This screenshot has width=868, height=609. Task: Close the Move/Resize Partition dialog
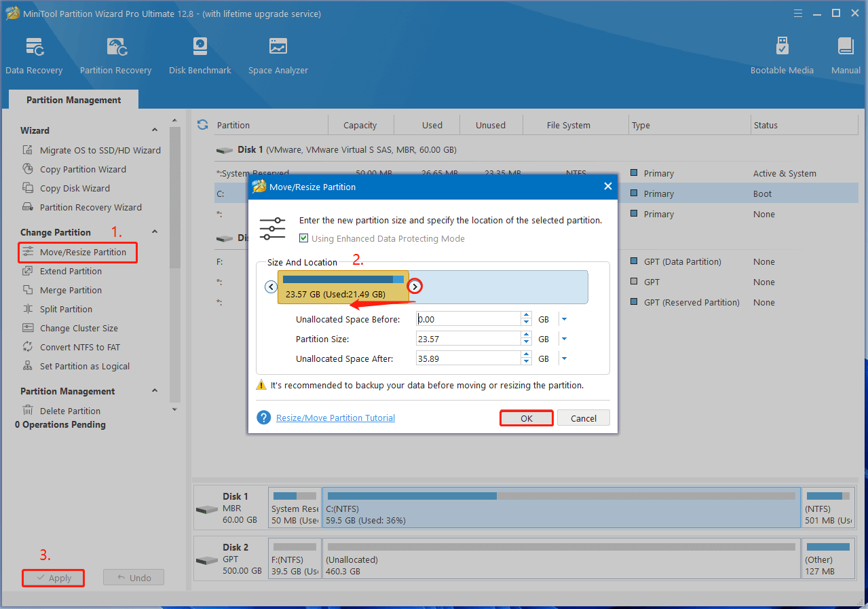(x=607, y=186)
